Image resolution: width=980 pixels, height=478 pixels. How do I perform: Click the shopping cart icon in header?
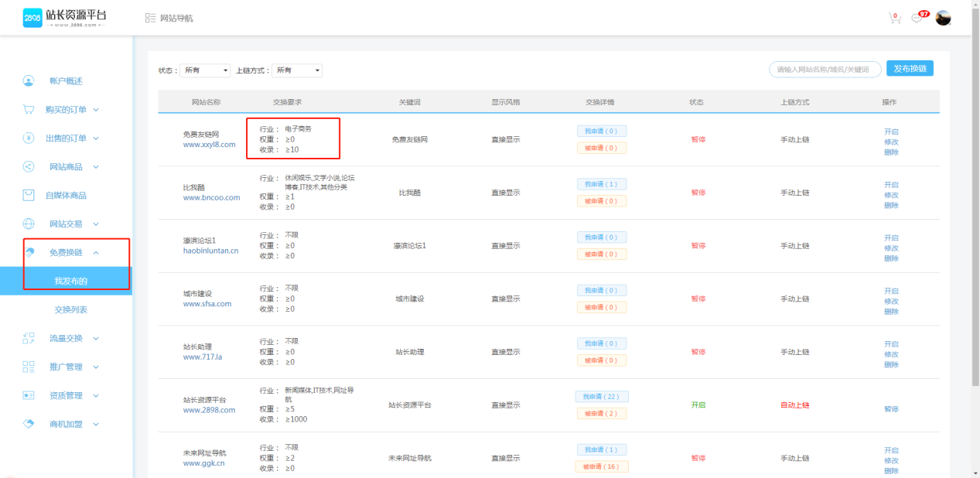pyautogui.click(x=894, y=18)
